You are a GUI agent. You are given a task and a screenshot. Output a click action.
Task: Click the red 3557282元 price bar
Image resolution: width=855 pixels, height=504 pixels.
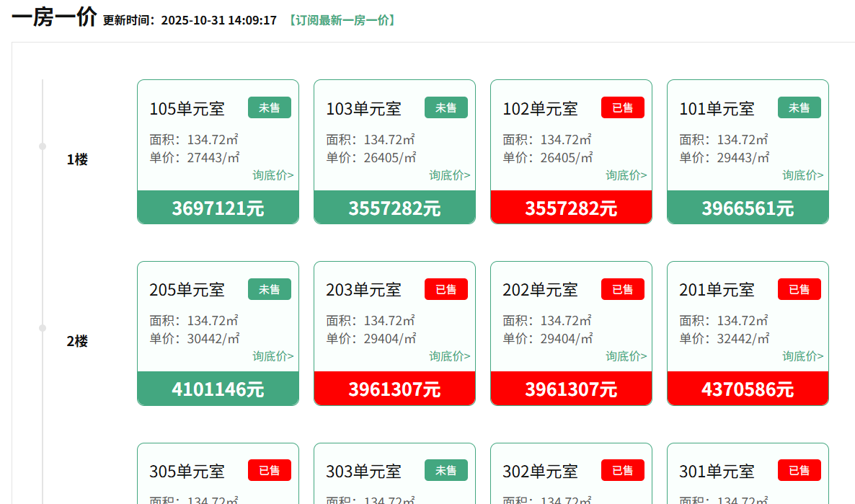point(571,208)
